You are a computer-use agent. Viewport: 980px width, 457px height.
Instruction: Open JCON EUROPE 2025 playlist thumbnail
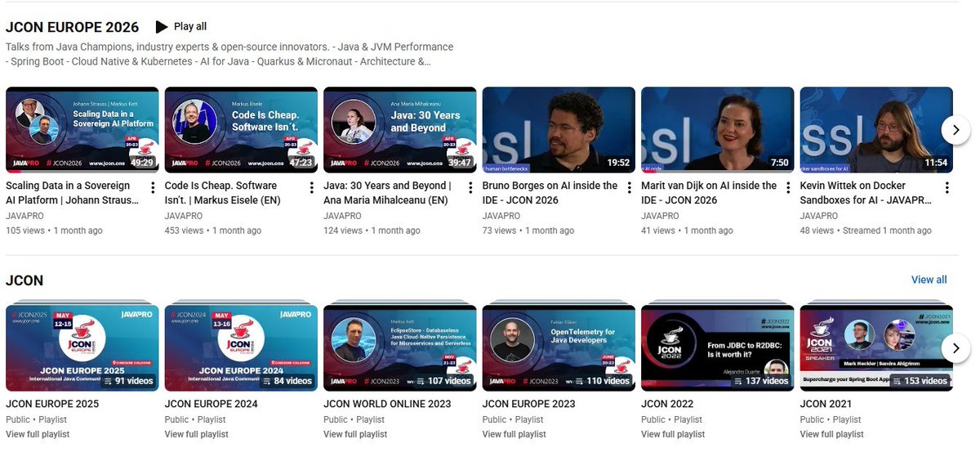tap(82, 347)
